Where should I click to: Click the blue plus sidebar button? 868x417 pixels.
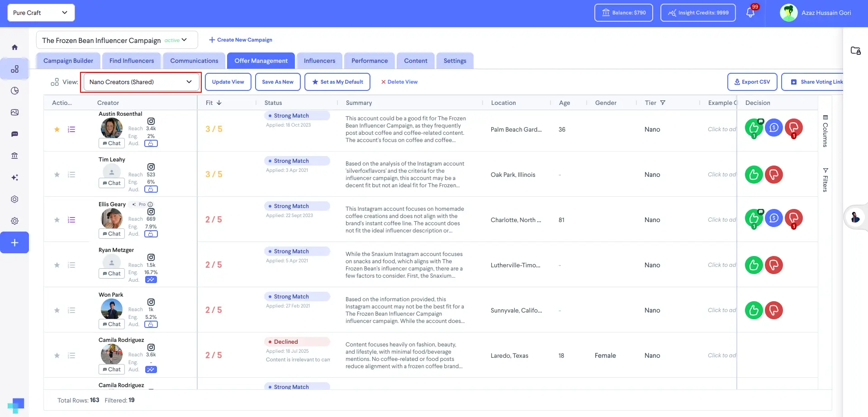coord(14,242)
